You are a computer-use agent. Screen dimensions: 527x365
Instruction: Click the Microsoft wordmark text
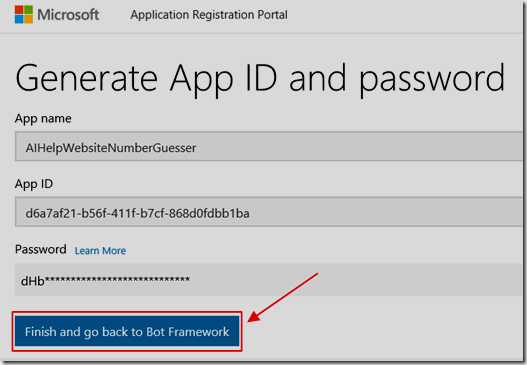pyautogui.click(x=68, y=15)
